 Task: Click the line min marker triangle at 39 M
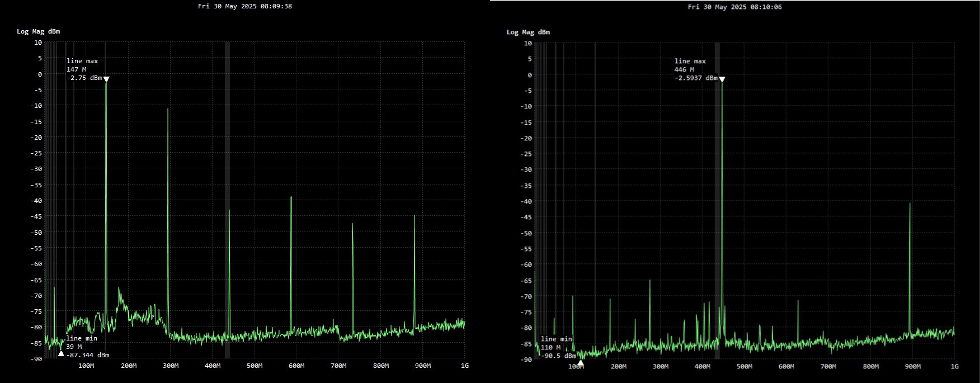[61, 353]
